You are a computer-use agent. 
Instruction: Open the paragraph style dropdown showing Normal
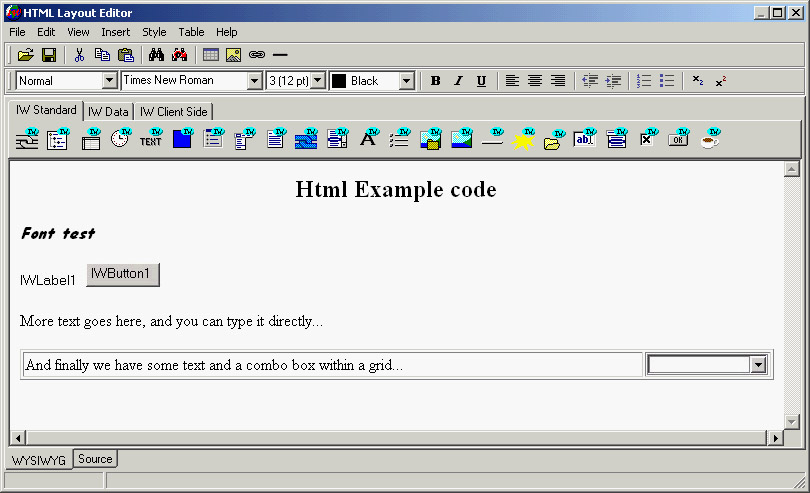[110, 81]
